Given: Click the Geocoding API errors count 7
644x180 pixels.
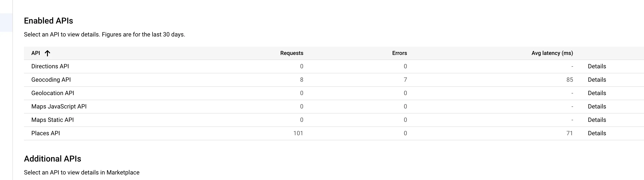Looking at the screenshot, I should [x=405, y=80].
